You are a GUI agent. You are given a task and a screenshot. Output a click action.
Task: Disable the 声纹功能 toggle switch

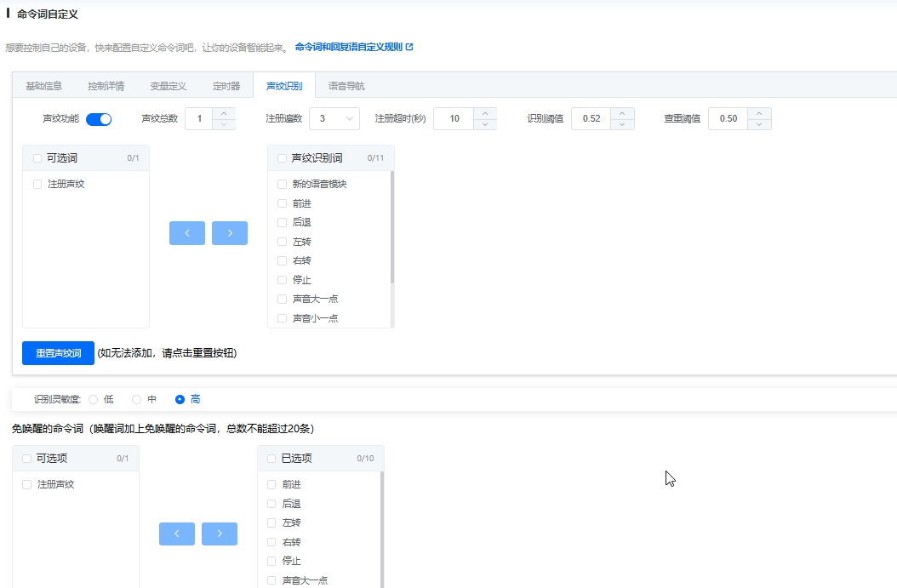pyautogui.click(x=99, y=119)
